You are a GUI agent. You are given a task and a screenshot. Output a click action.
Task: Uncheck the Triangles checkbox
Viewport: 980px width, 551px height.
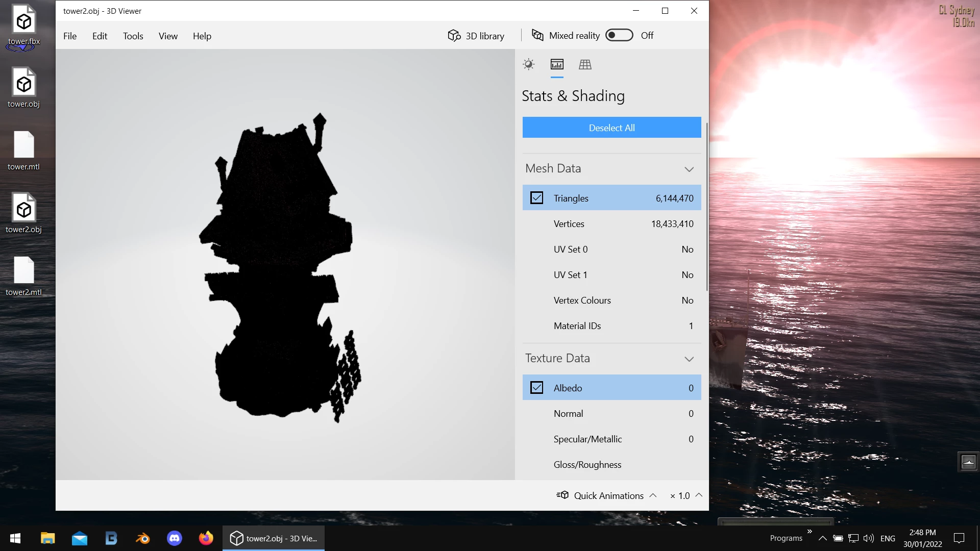(536, 198)
